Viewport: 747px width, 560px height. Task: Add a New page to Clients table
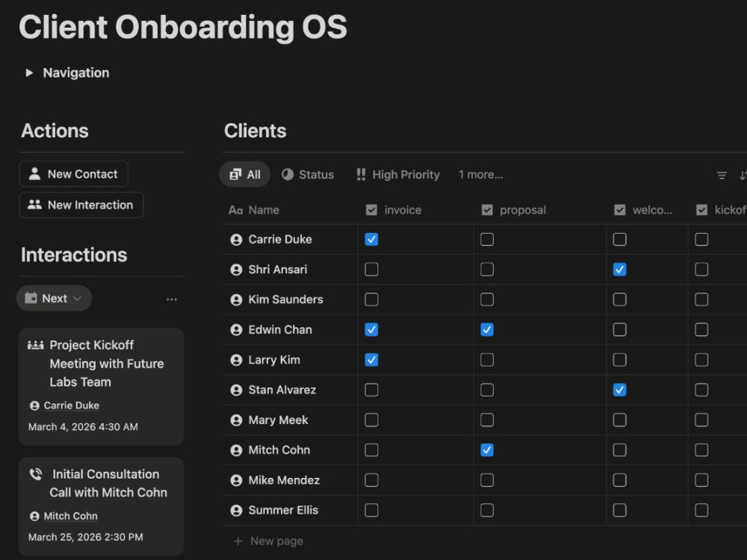(268, 541)
